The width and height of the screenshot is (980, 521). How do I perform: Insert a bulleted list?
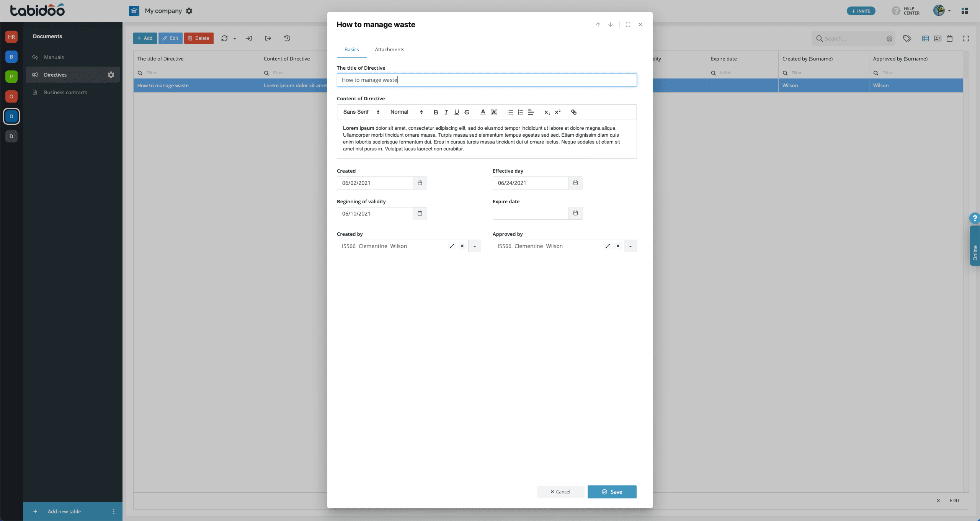point(510,112)
